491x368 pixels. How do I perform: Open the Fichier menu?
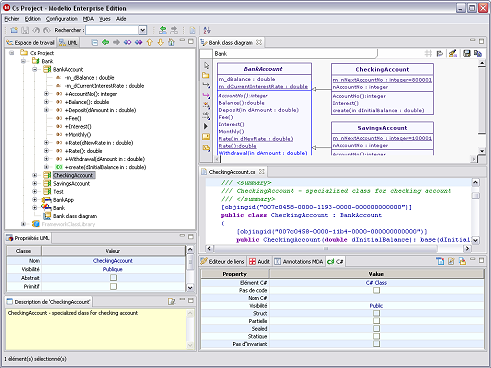click(x=12, y=19)
